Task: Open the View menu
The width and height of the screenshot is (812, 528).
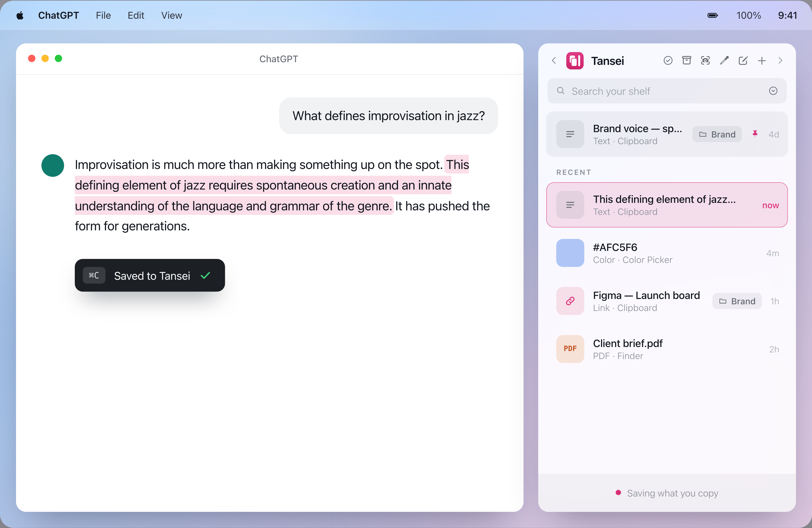Action: (x=171, y=15)
